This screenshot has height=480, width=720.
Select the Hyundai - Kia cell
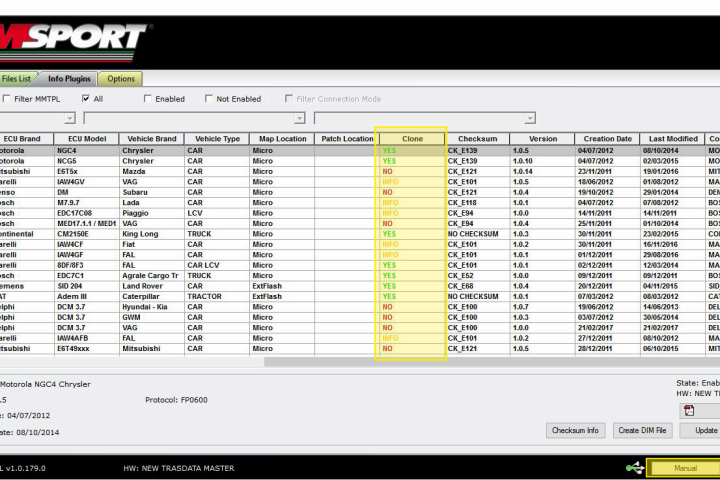(x=152, y=307)
